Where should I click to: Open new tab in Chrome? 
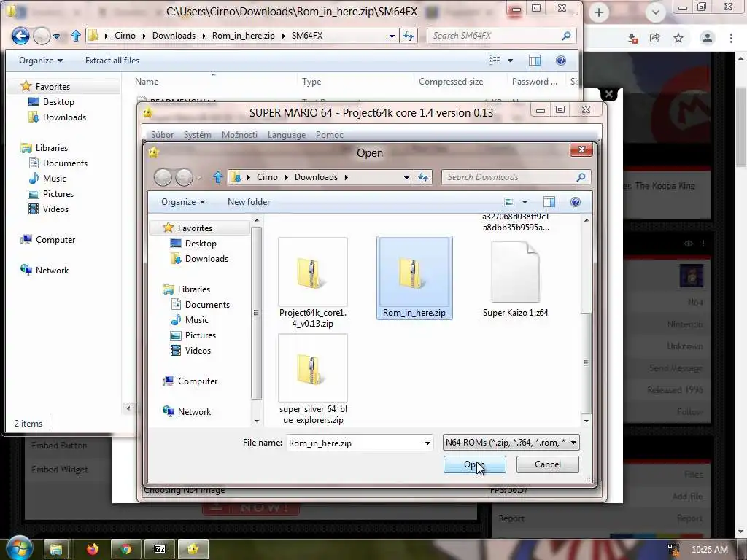point(599,12)
